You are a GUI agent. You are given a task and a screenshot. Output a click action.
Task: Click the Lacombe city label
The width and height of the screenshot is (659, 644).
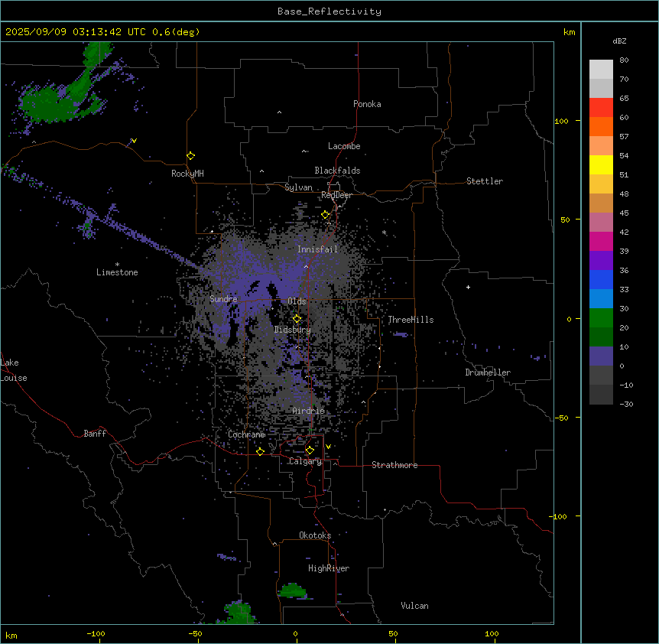coord(344,146)
